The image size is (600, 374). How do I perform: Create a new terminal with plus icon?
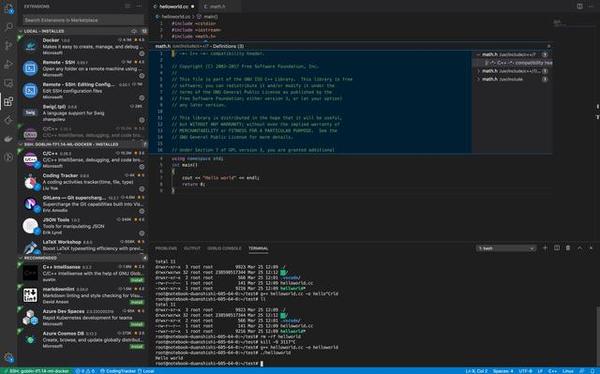click(545, 248)
